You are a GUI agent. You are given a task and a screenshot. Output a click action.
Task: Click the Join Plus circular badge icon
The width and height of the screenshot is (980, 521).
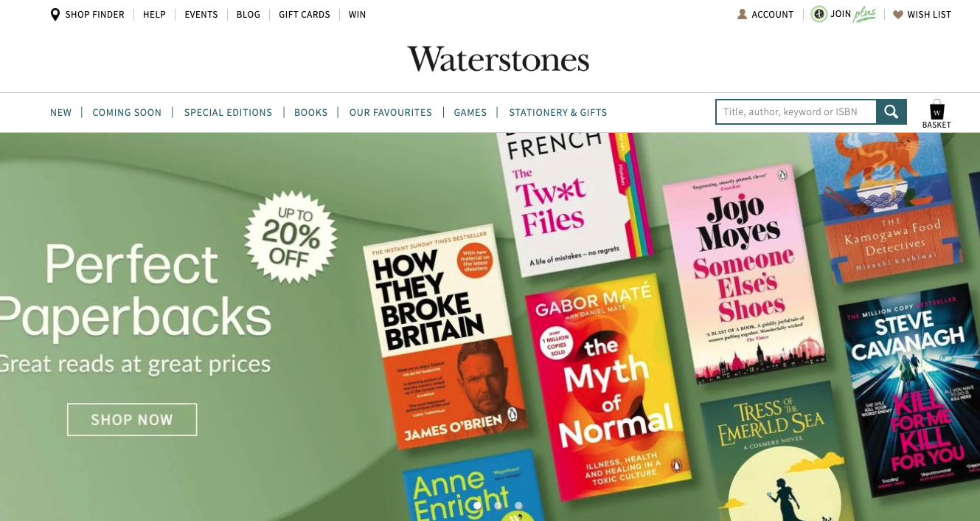pos(819,14)
